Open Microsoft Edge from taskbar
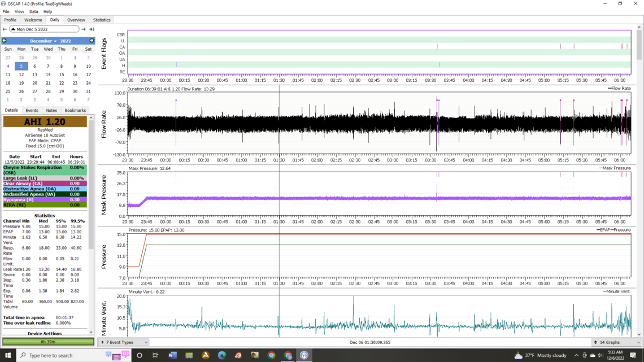This screenshot has height=362, width=644. 222,355
